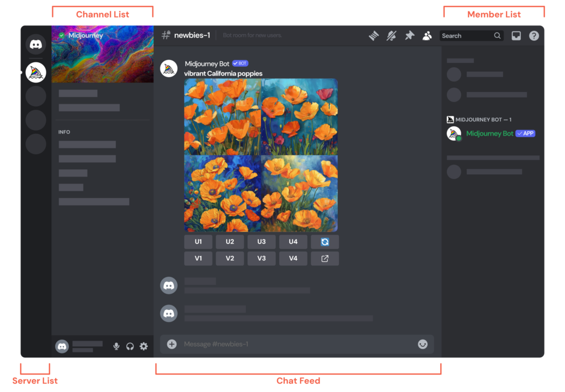Open your Discord inbox

click(x=516, y=35)
